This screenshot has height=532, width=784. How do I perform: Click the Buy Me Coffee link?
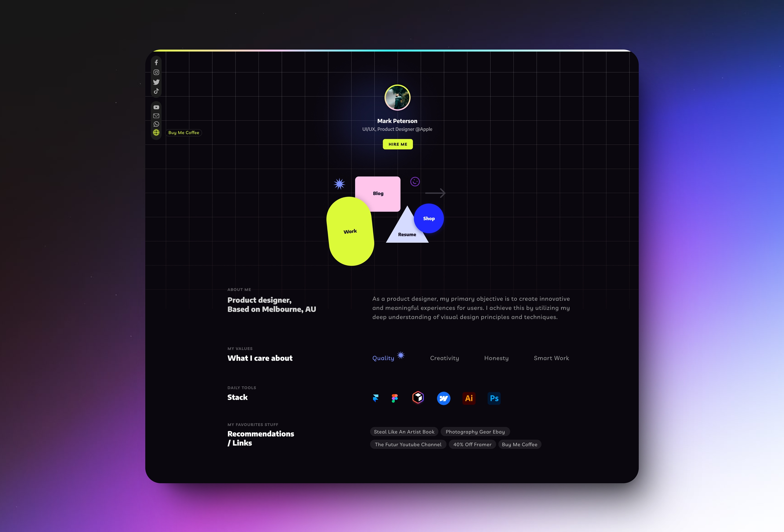[x=183, y=132]
